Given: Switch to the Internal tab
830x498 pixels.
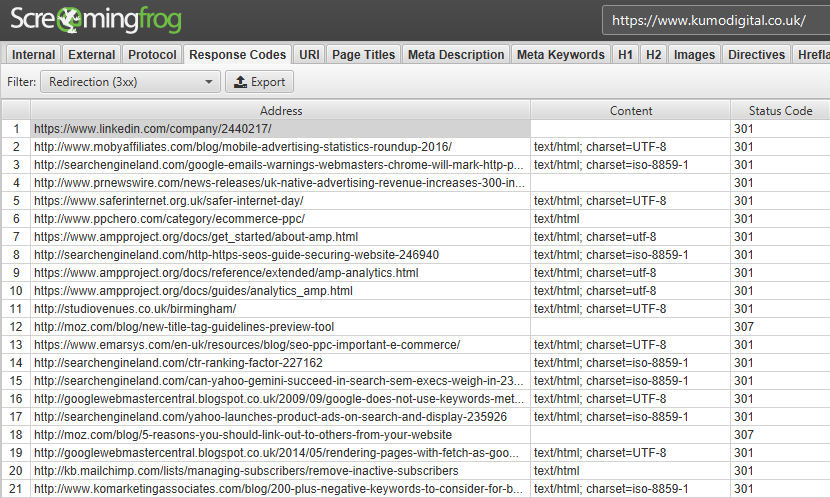Looking at the screenshot, I should tap(33, 55).
